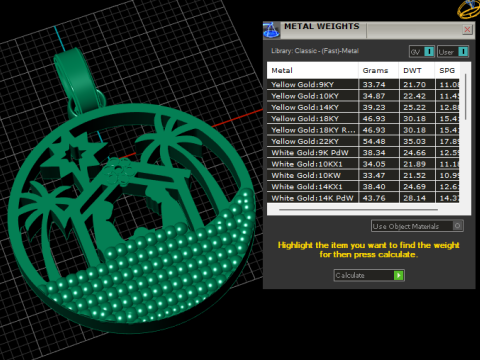Select the star shape on the pendant
The height and width of the screenshot is (360, 480).
point(73,157)
